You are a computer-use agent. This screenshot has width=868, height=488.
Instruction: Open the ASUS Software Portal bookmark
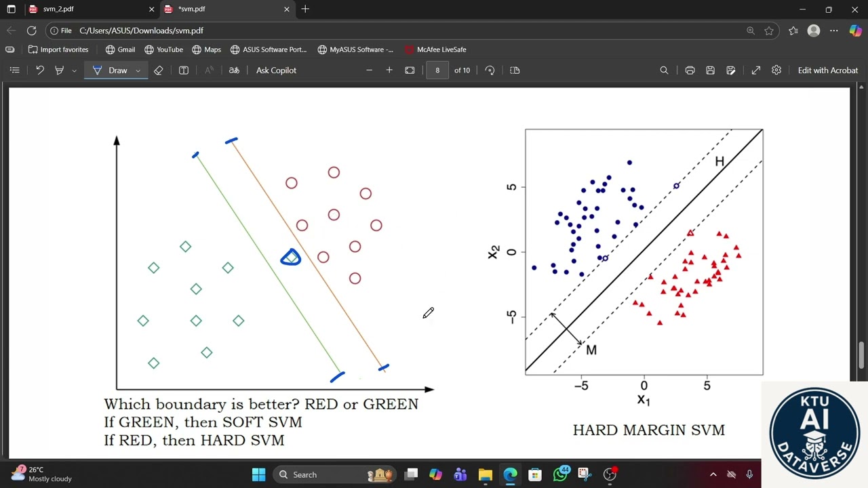pos(269,49)
